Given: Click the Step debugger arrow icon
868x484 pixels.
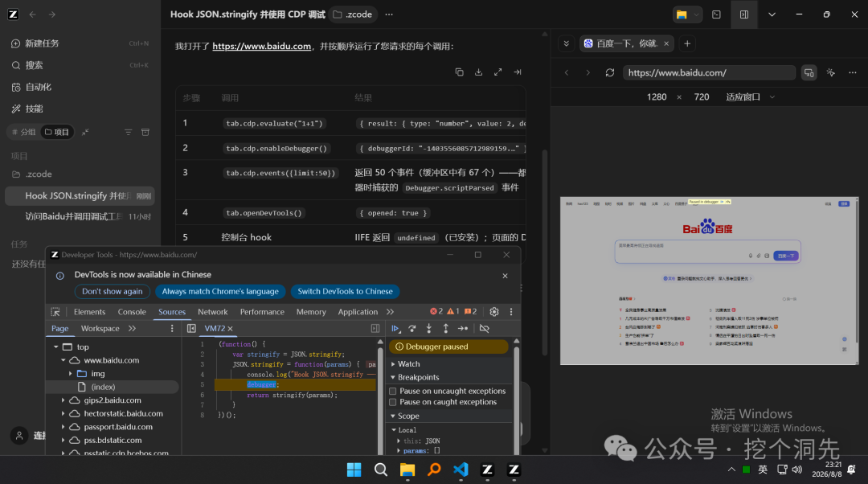Looking at the screenshot, I should click(463, 328).
